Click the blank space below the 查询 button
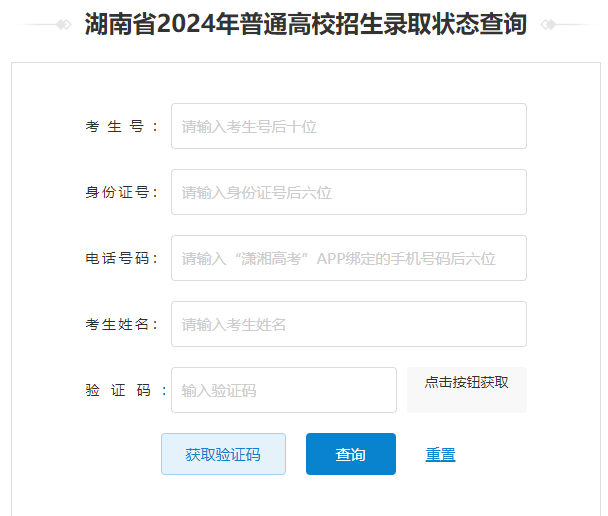The image size is (608, 516). tap(350, 495)
